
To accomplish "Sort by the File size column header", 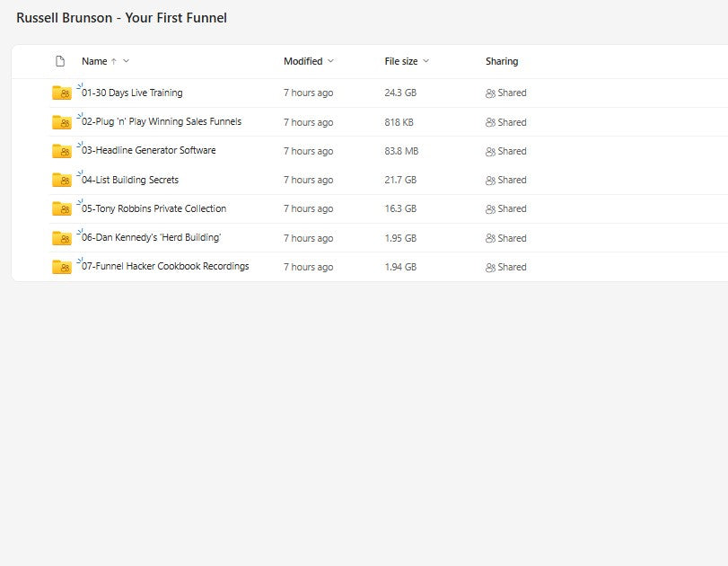I will 401,61.
